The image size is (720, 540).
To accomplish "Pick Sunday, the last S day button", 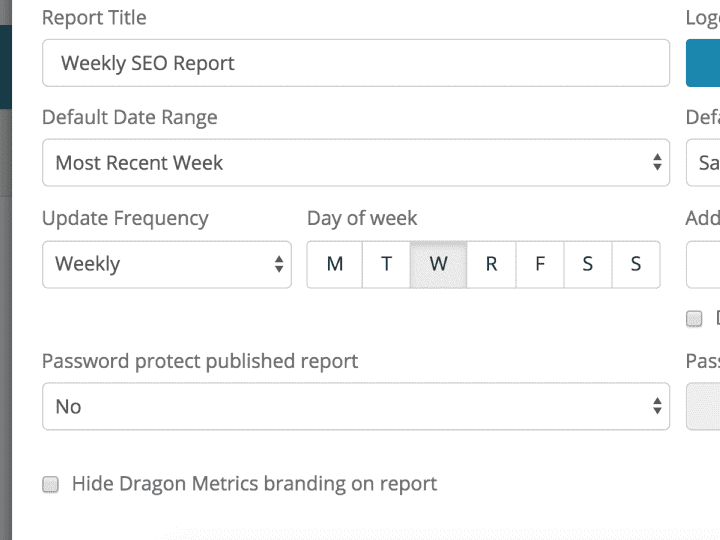I will [x=635, y=264].
